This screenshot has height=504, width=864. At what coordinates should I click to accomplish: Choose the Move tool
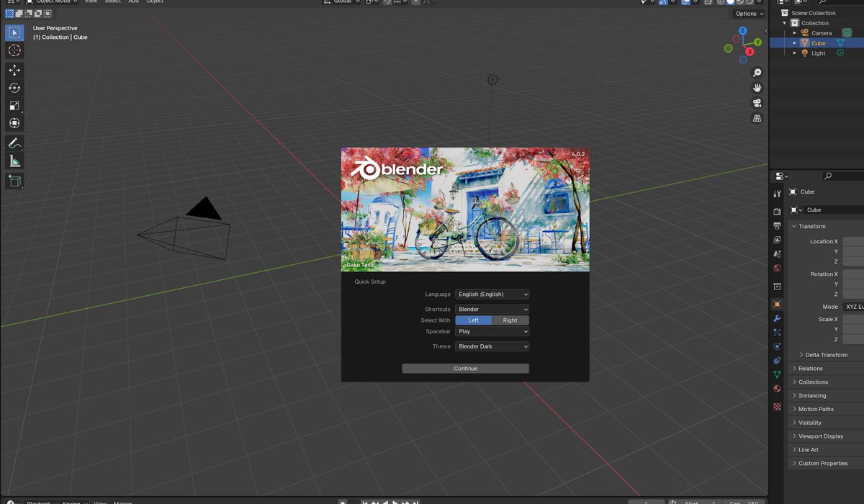click(x=14, y=70)
